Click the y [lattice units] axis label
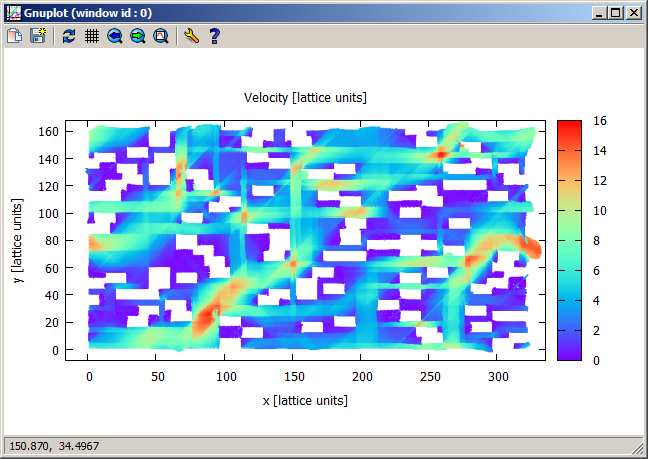This screenshot has width=648, height=459. (x=19, y=240)
